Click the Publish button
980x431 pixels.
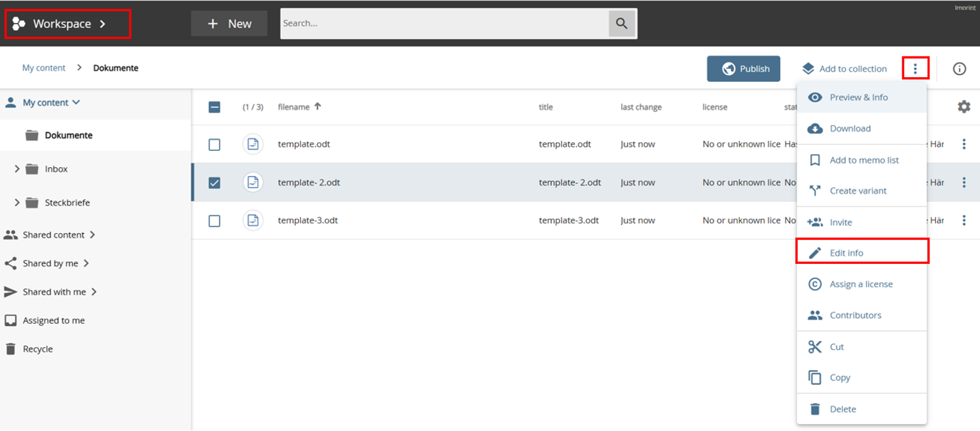tap(743, 69)
